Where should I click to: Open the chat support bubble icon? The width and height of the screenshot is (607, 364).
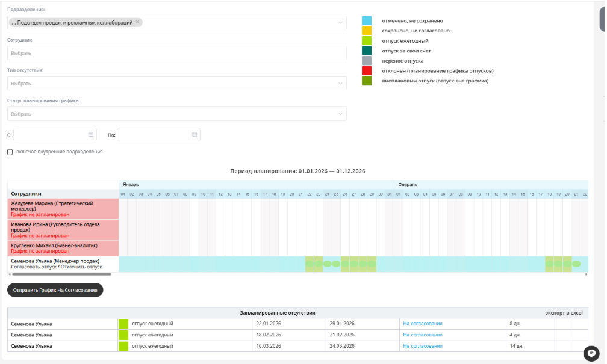(x=591, y=353)
